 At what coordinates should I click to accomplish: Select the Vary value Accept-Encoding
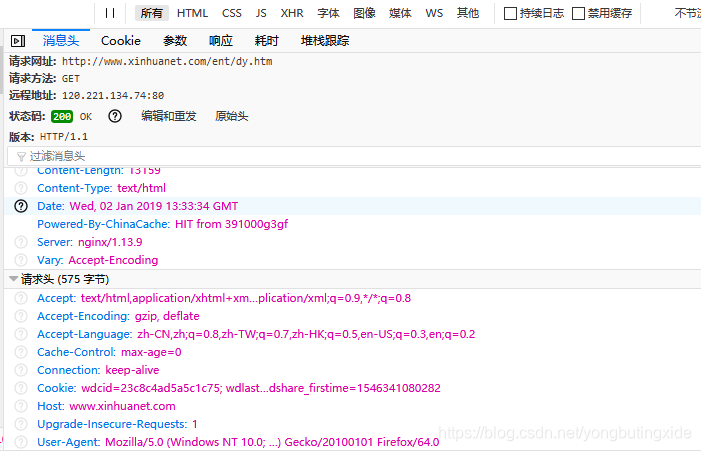tap(113, 260)
